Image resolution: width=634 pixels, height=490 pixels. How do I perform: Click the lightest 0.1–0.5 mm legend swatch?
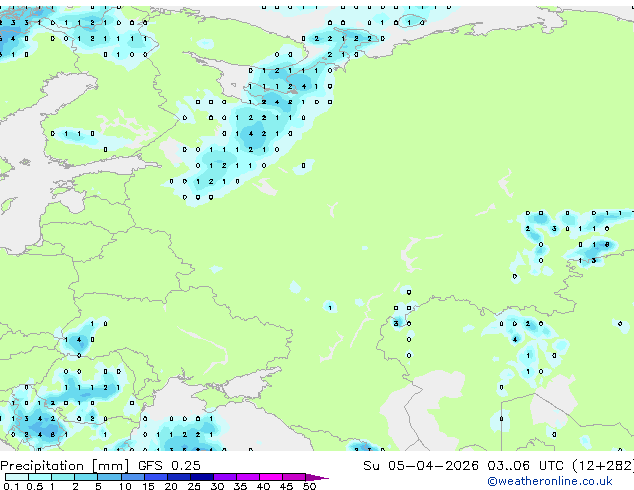point(17,477)
